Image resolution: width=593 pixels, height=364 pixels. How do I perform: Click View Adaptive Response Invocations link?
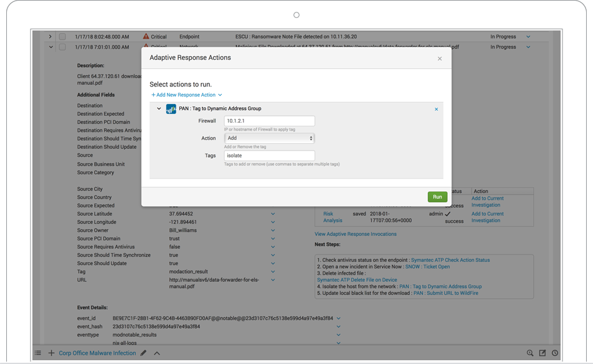[356, 234]
